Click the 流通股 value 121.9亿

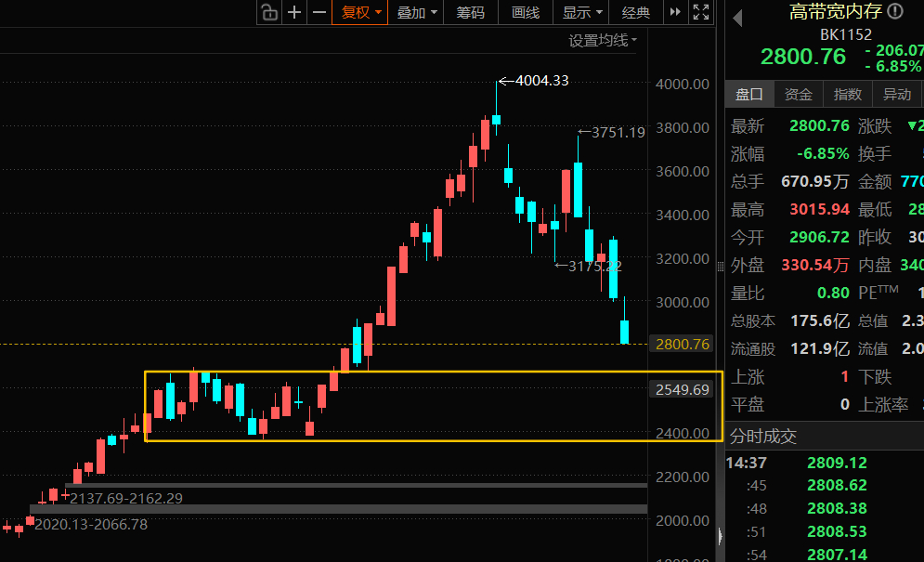pos(820,349)
